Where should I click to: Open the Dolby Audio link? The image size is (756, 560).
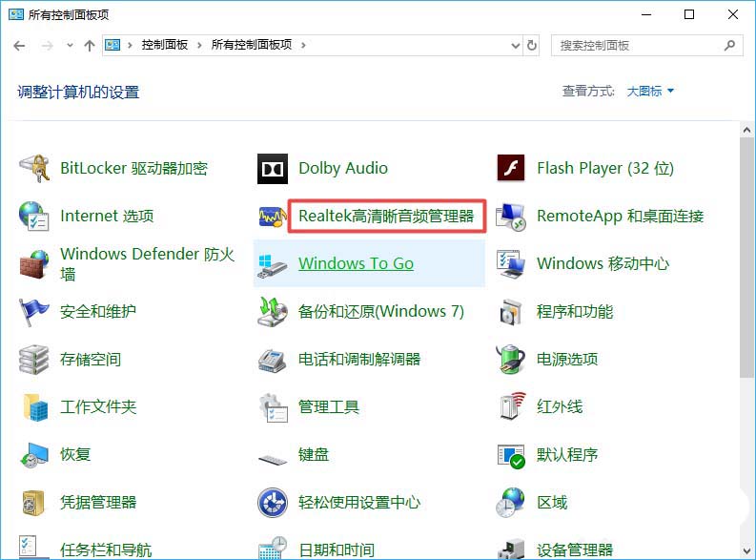tap(343, 168)
